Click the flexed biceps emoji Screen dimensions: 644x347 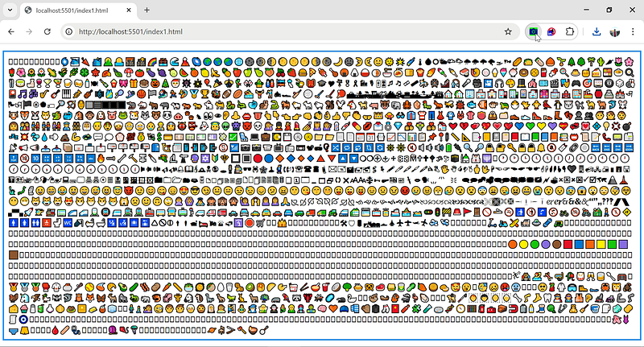click(x=76, y=137)
